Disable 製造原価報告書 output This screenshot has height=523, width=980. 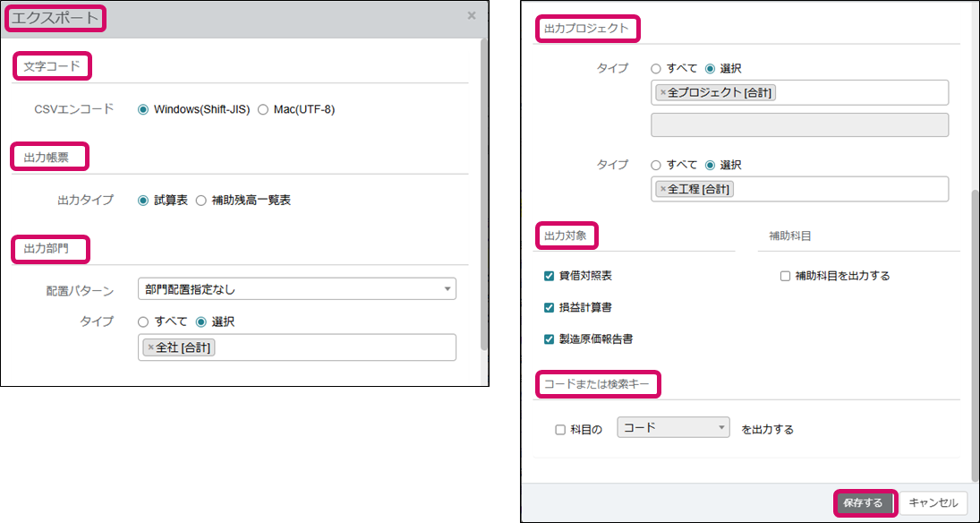point(550,339)
